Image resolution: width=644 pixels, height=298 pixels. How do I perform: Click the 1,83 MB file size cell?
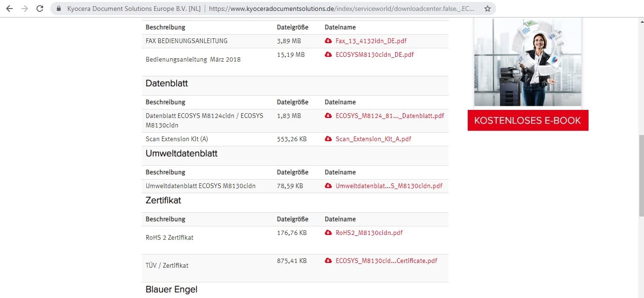click(x=289, y=116)
